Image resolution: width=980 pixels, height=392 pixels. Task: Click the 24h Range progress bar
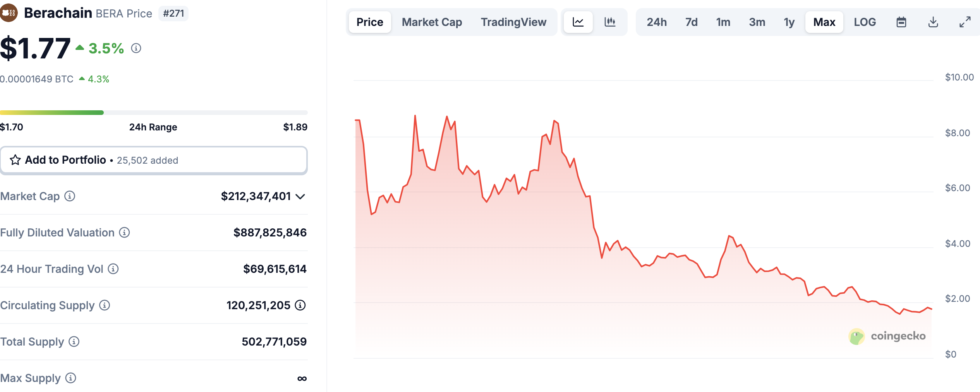[154, 113]
